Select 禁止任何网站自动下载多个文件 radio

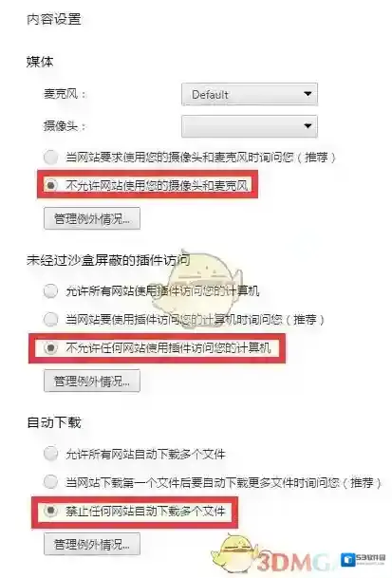51,511
